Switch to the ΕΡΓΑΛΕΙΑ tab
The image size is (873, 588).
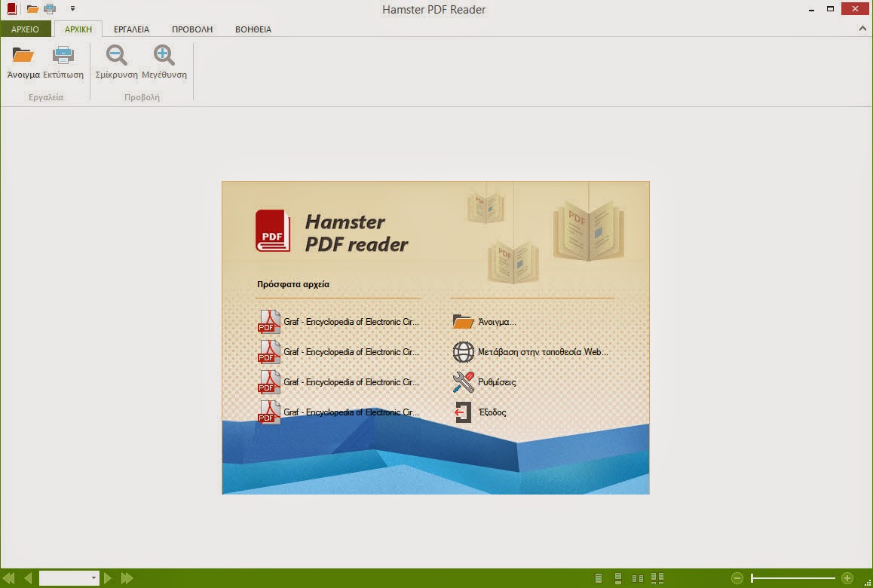131,29
